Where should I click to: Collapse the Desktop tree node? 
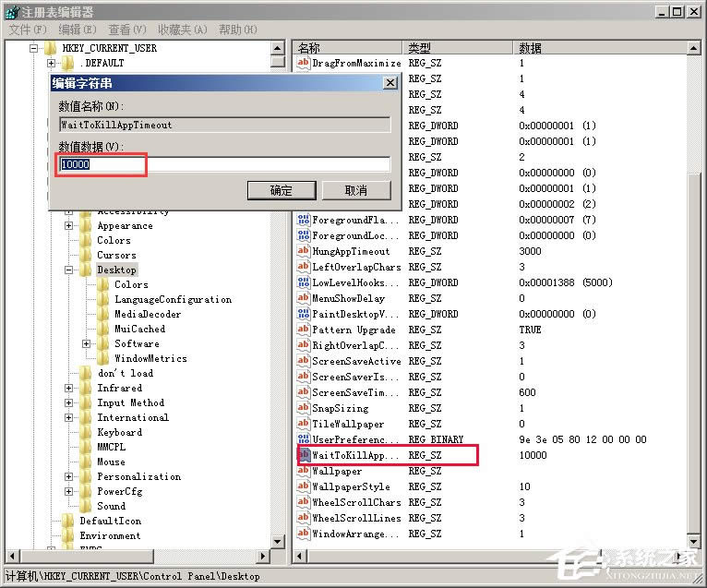(x=69, y=270)
